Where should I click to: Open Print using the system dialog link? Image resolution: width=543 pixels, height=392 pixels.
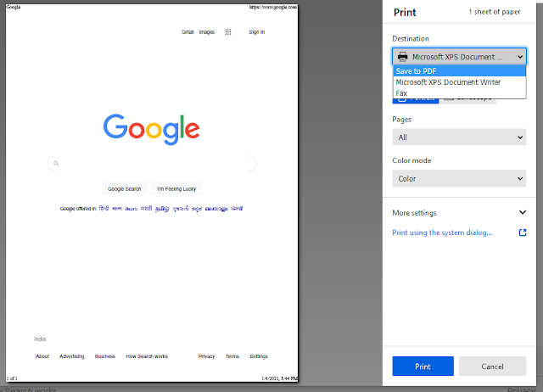(x=442, y=232)
